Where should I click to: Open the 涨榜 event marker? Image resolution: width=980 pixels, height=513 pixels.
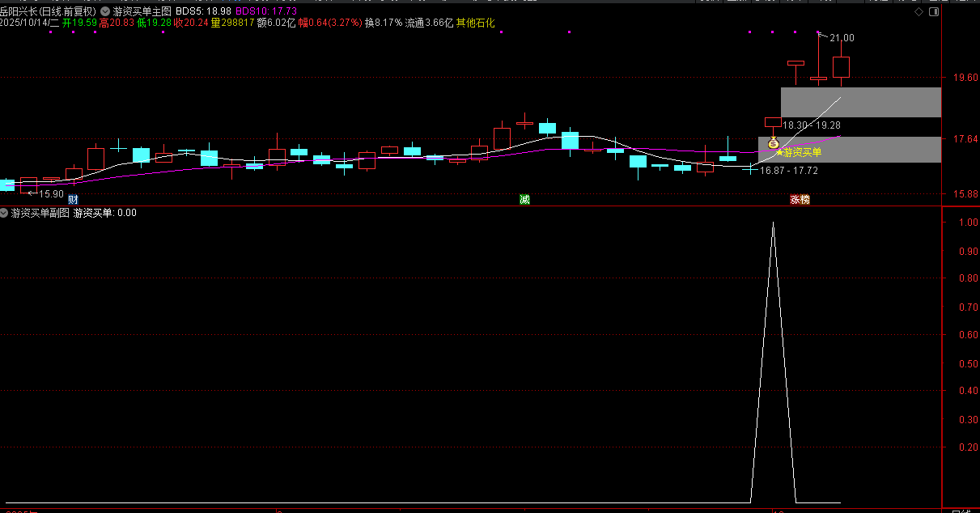[800, 199]
